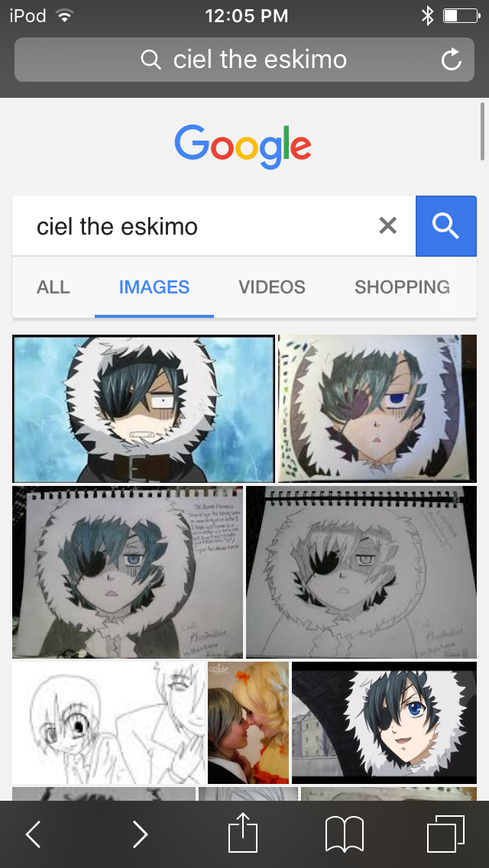Open the blue background Ciel parka image
This screenshot has width=489, height=868.
point(144,409)
